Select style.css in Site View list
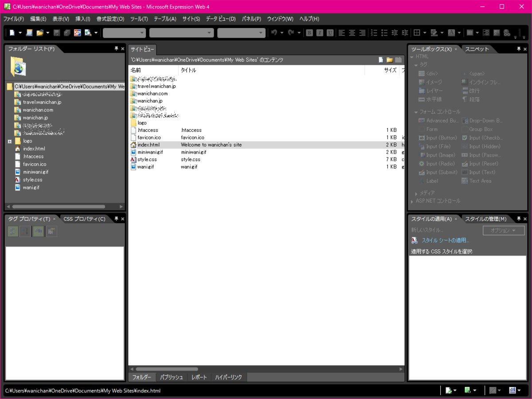The image size is (532, 399). [x=147, y=159]
